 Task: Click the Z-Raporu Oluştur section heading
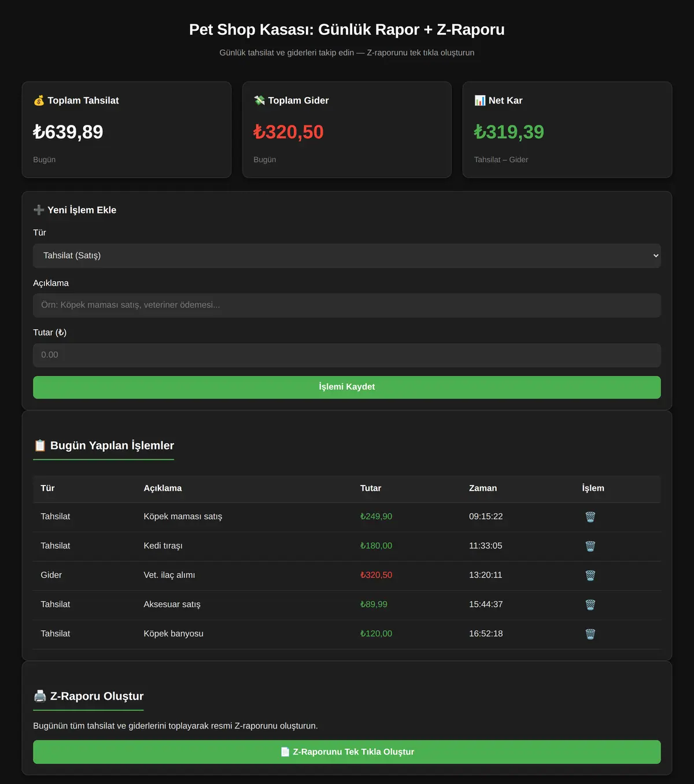click(x=88, y=696)
